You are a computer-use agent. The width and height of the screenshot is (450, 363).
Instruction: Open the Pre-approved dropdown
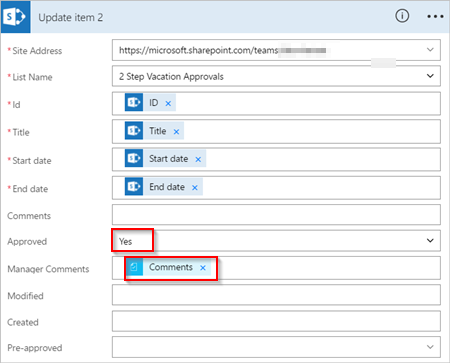point(276,347)
